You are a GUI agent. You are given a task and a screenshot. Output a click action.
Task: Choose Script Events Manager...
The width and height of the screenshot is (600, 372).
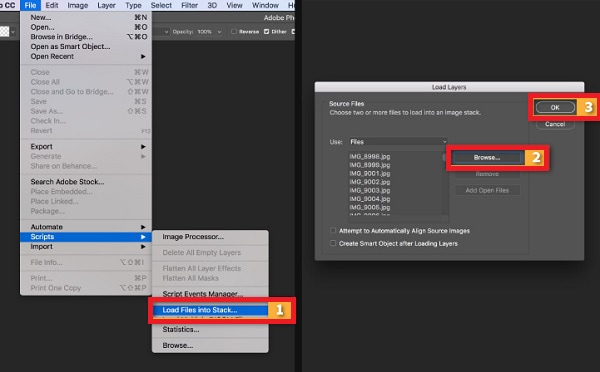point(210,294)
